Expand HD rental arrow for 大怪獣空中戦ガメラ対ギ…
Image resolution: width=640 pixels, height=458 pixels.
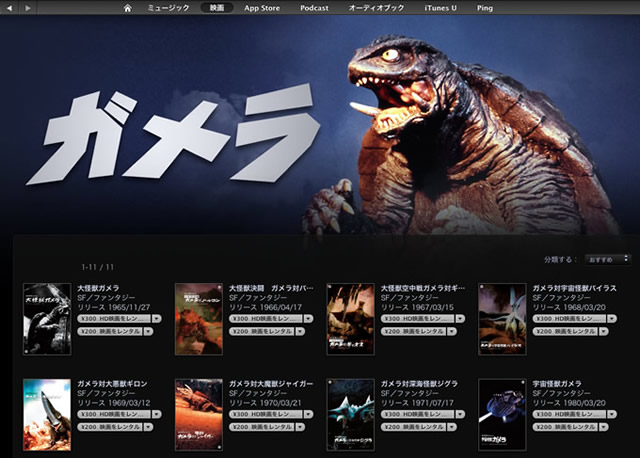click(460, 318)
